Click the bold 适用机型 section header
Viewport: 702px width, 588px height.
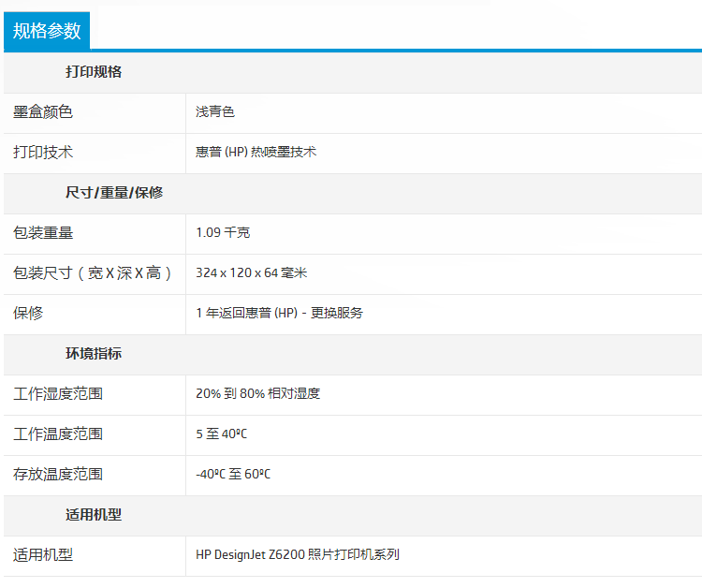coord(94,515)
